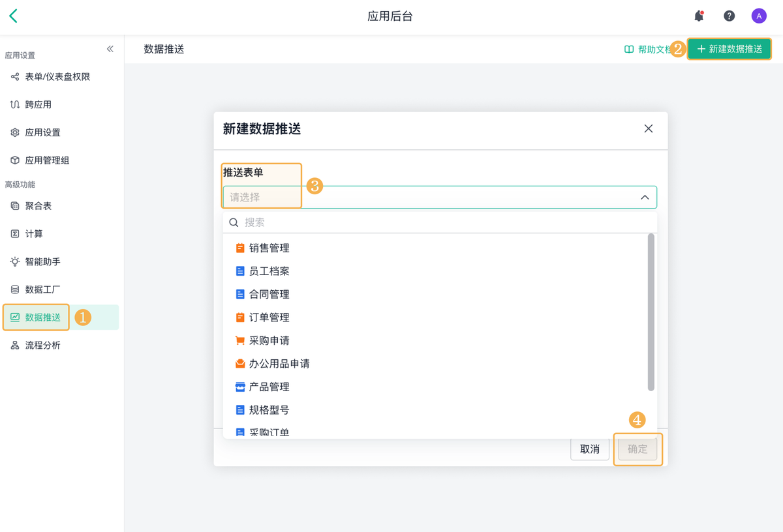Open 聚合表 in the sidebar
Viewport: 783px width, 532px height.
click(x=38, y=206)
